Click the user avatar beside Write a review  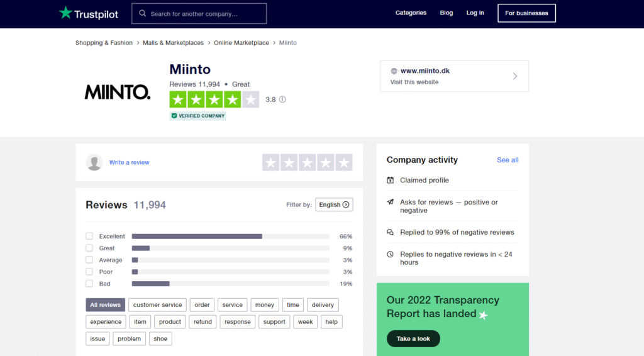(94, 162)
